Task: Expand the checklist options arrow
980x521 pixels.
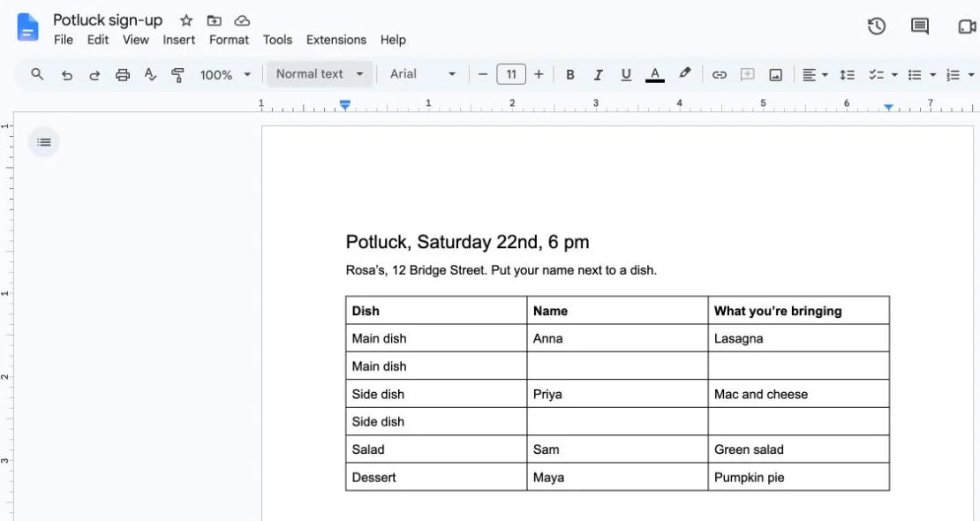Action: (894, 75)
